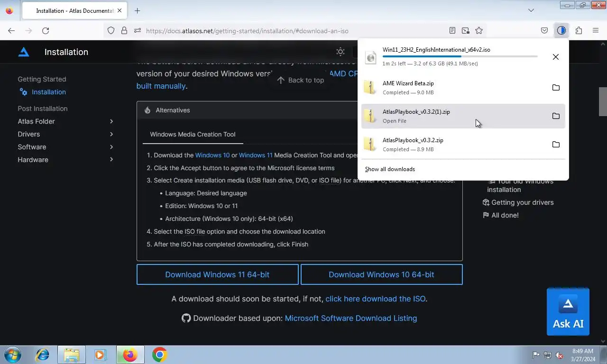Viewport: 607px width, 364px height.
Task: Expand the Drivers section
Action: (x=65, y=134)
